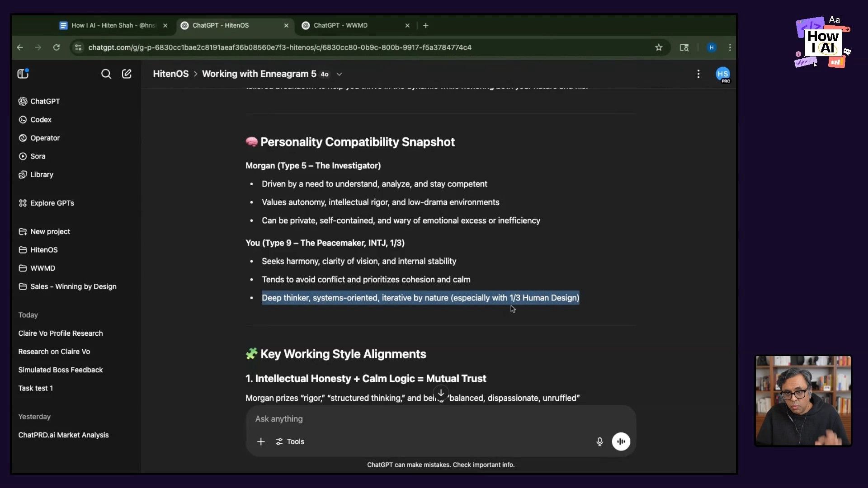868x488 pixels.
Task: Click the scroll-to-bottom arrow button
Action: (x=441, y=393)
